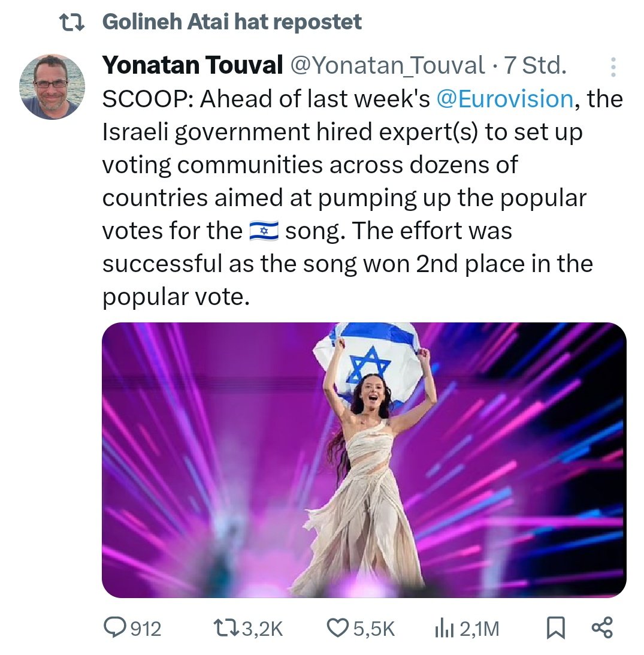Click the "Golineh Atai hat repostet" label
This screenshot has width=644, height=655.
click(x=232, y=23)
